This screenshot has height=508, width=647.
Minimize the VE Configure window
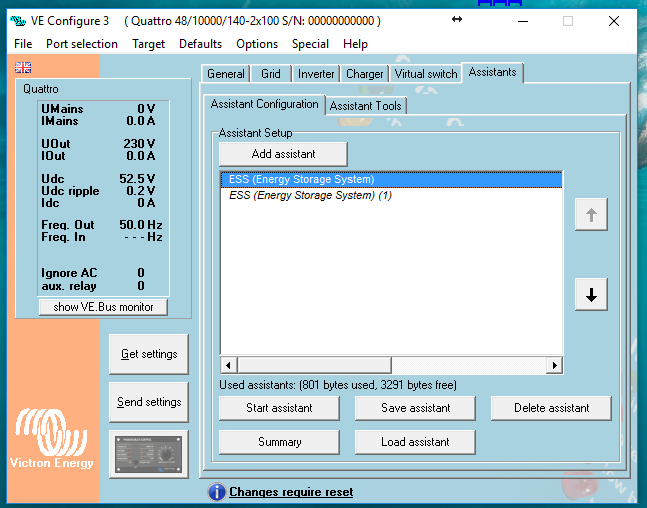(x=523, y=21)
